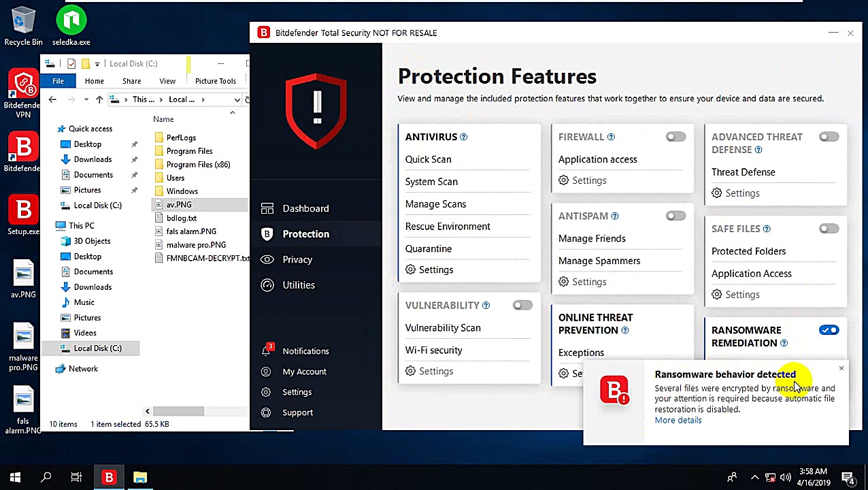Click the red Bitdefender warning shield logo

316,111
